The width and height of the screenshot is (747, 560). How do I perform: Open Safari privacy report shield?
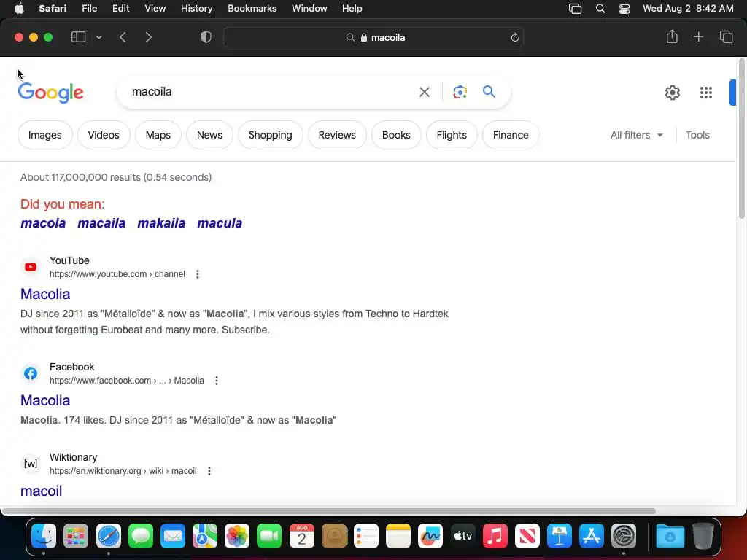(x=206, y=37)
